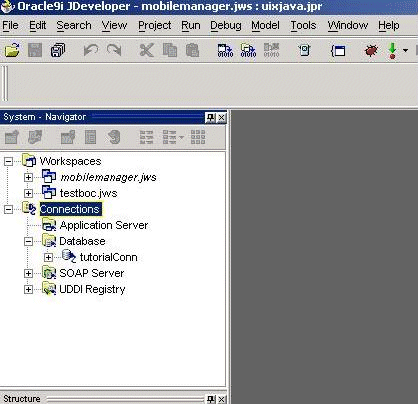Expand the UDDI Registry node

point(28,289)
